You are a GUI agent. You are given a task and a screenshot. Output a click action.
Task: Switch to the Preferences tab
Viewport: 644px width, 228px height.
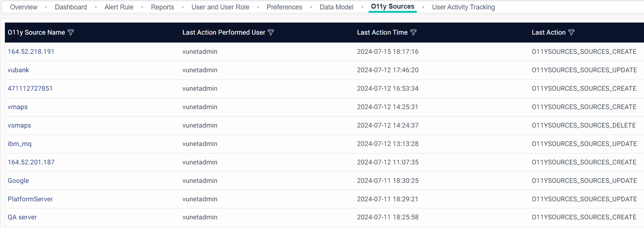click(284, 7)
